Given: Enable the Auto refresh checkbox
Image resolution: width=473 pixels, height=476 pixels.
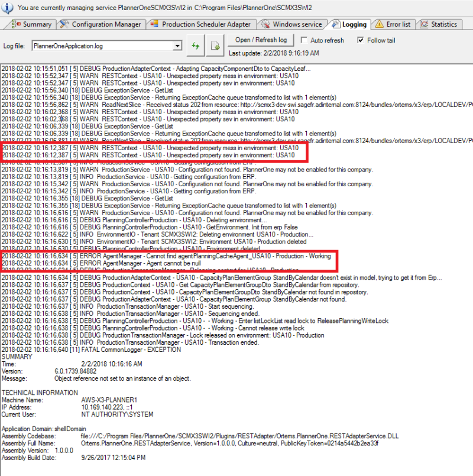Looking at the screenshot, I should pos(304,40).
